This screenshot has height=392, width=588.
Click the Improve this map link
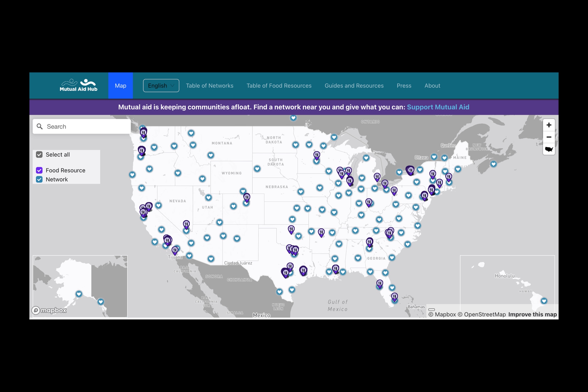pos(532,314)
